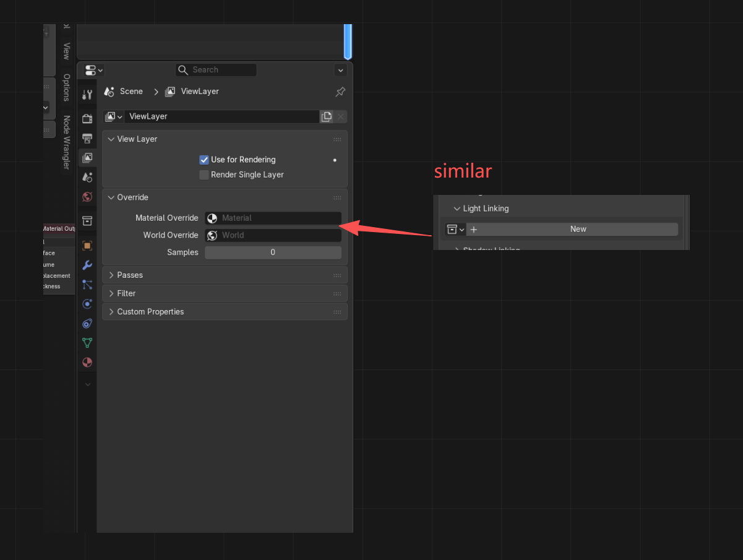Open the Light Linking collection browse dropdown
Viewport: 743px width, 560px height.
pyautogui.click(x=455, y=230)
